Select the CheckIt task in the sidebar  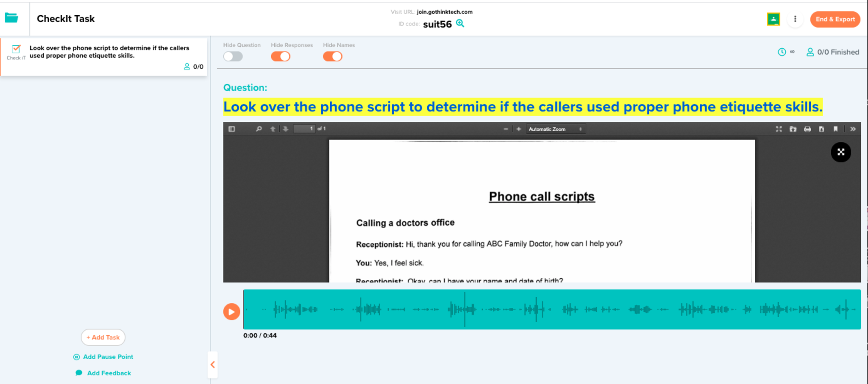104,57
